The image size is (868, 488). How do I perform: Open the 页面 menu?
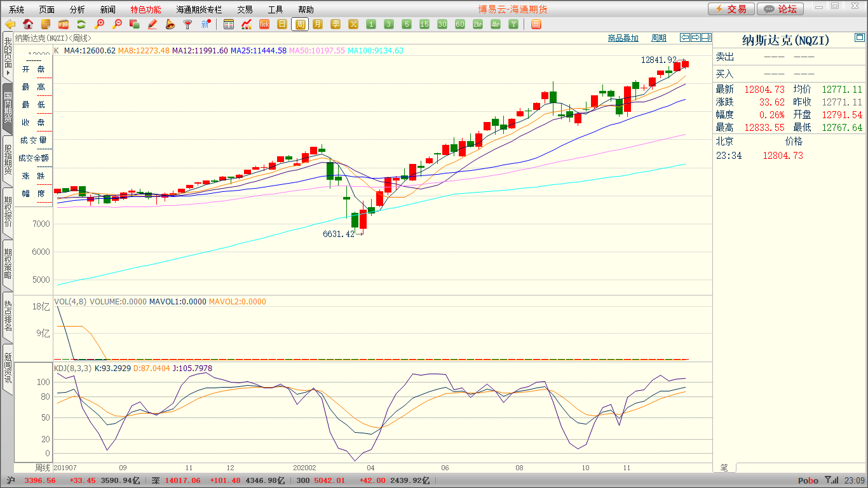[x=47, y=10]
